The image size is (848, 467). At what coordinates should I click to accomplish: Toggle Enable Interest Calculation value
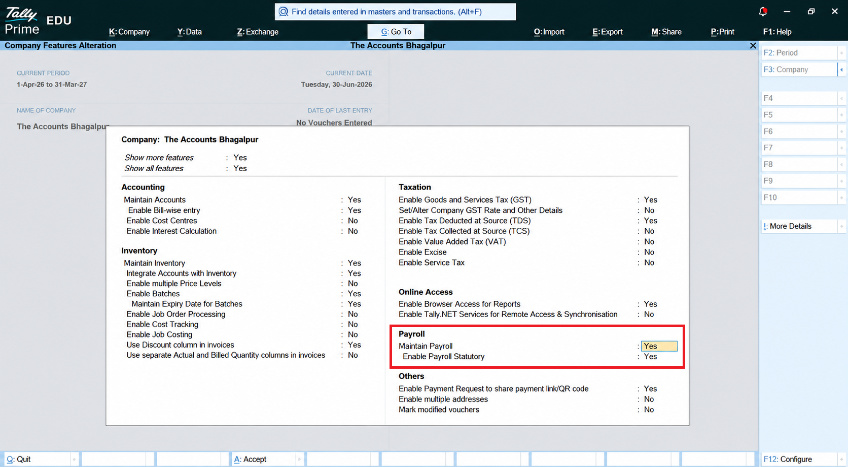click(x=353, y=231)
